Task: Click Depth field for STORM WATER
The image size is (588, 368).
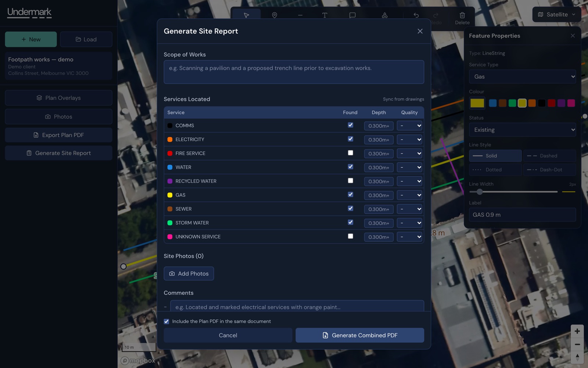Action: point(379,223)
